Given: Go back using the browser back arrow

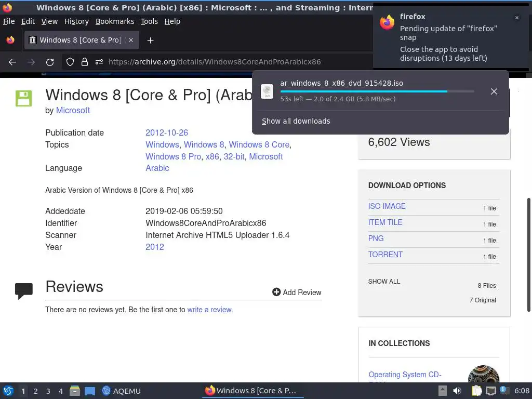Looking at the screenshot, I should click(x=12, y=62).
